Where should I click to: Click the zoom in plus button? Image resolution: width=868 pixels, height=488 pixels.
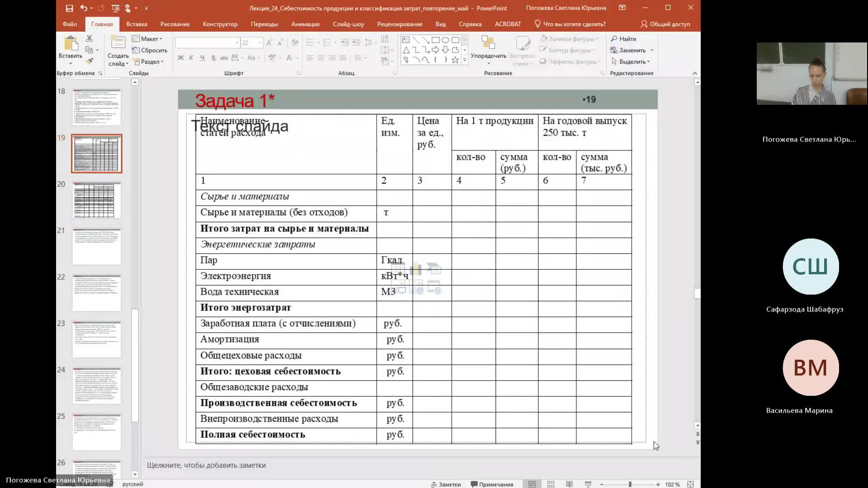(658, 484)
